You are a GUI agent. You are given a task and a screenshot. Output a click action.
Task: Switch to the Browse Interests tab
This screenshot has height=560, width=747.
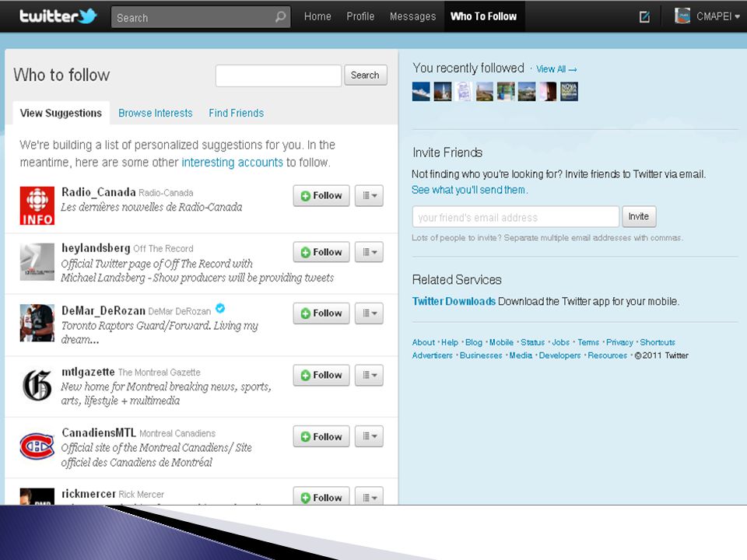[156, 114]
